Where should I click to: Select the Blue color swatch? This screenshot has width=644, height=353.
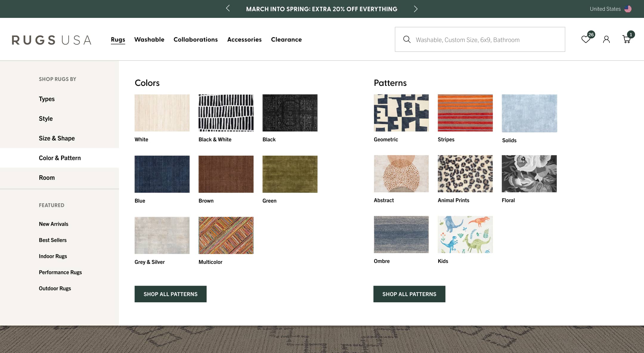pos(162,174)
